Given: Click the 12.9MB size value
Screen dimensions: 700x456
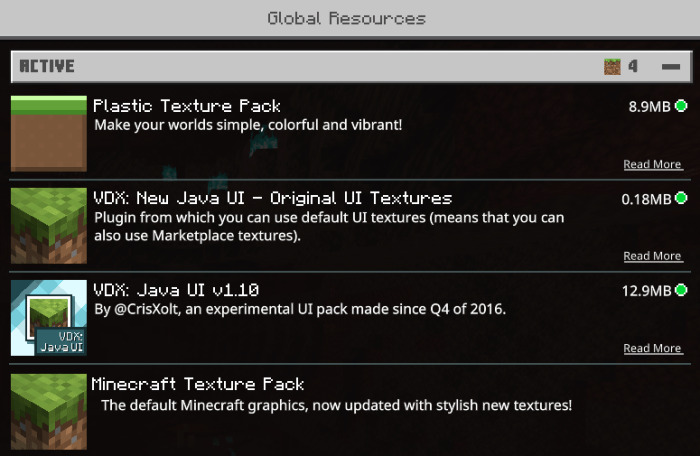Looking at the screenshot, I should point(646,291).
